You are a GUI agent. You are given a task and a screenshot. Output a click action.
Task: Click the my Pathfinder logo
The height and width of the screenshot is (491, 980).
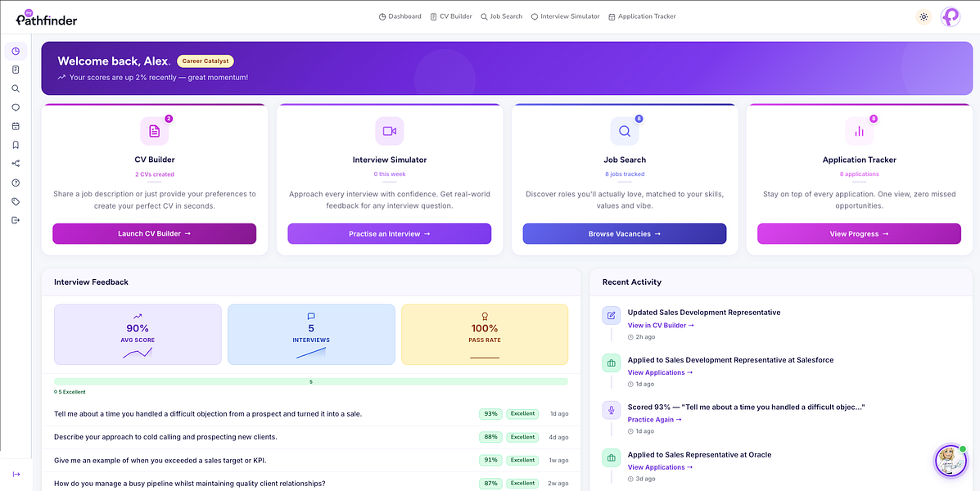(x=46, y=18)
